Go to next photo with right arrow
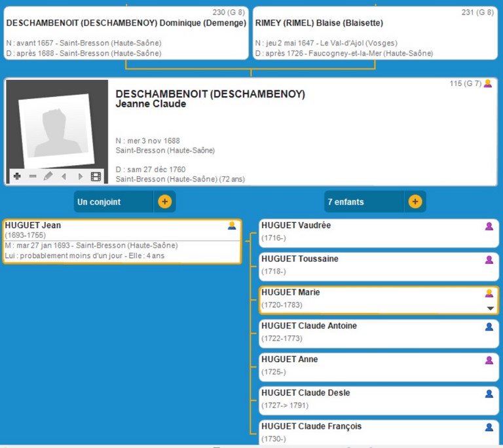The width and height of the screenshot is (503, 448). pyautogui.click(x=80, y=176)
